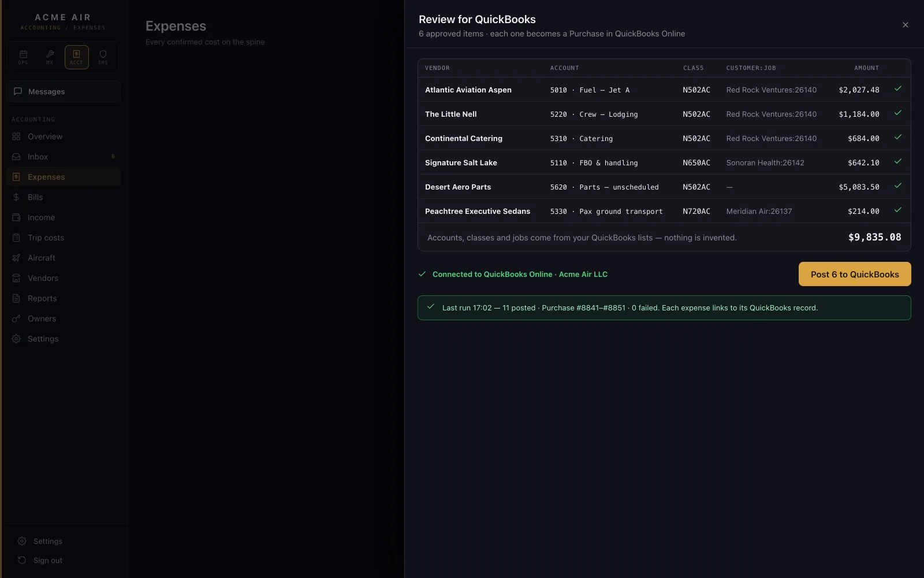
Task: Click the N720AC class cell
Action: pos(696,212)
